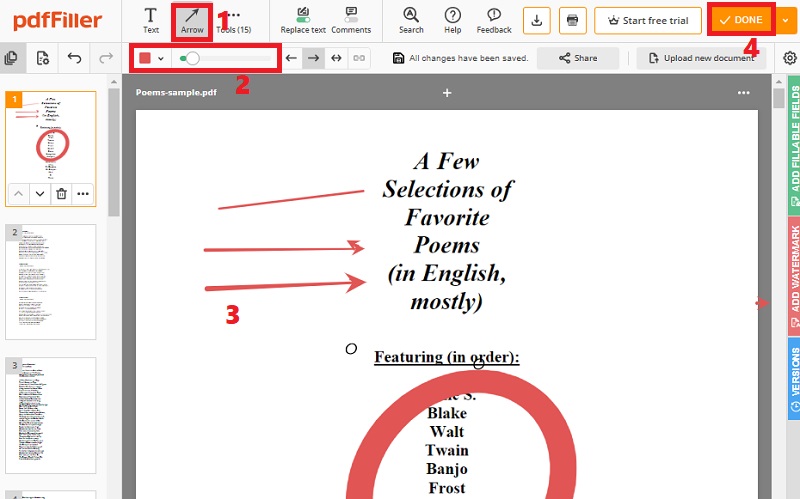Click the 'Featuring (in order):' heading text

pos(446,357)
